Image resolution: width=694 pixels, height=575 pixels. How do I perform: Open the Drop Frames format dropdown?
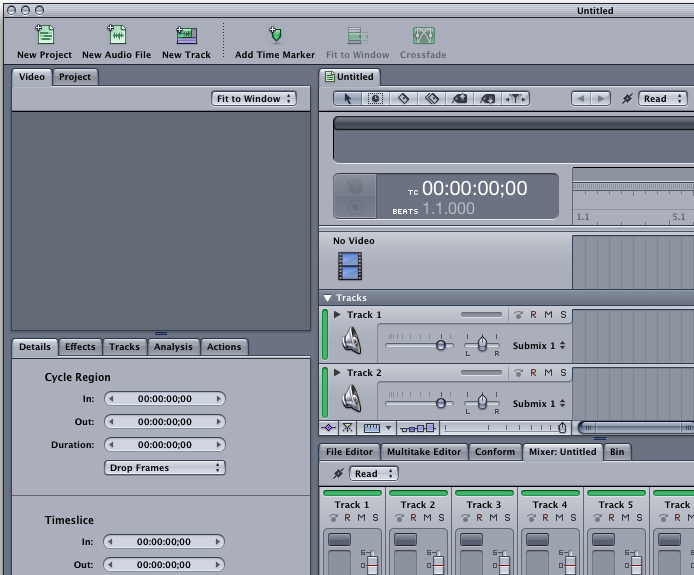point(165,468)
